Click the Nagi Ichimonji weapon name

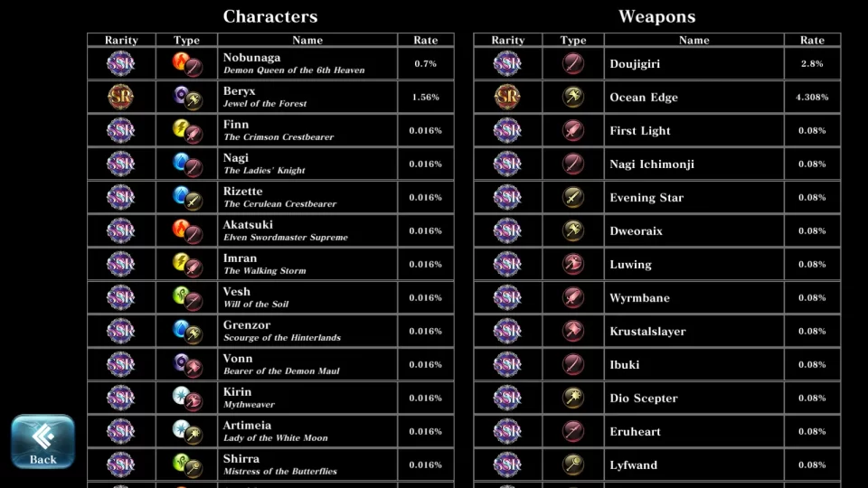point(652,164)
